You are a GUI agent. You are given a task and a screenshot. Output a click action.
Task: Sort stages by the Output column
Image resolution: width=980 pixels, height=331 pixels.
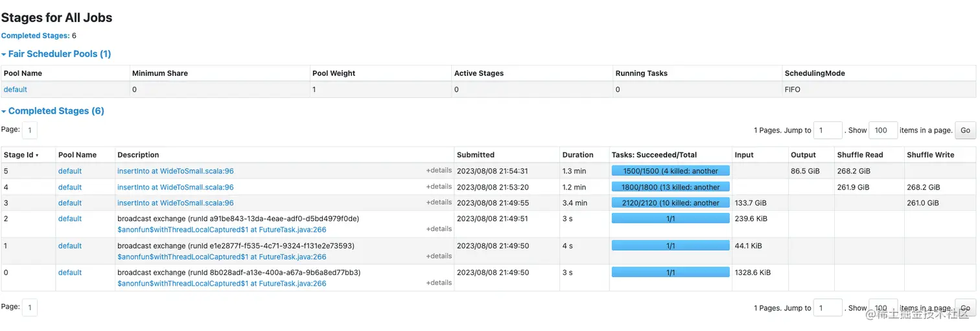click(803, 155)
